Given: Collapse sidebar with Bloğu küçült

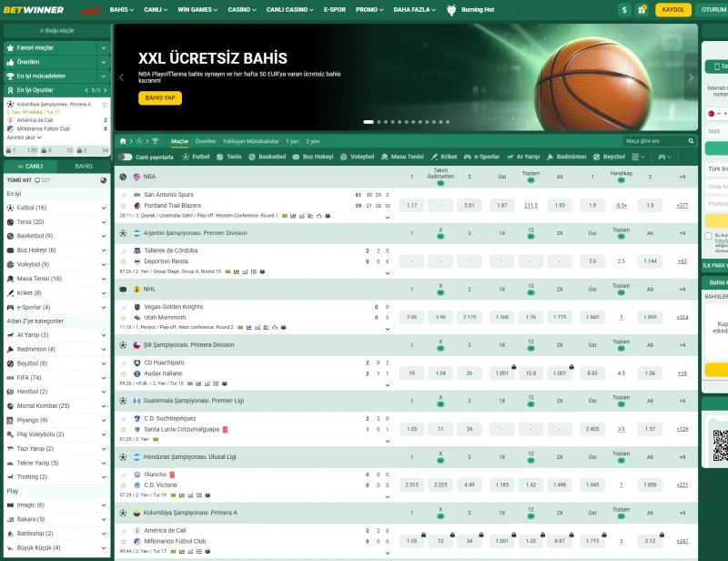Looking at the screenshot, I should pyautogui.click(x=57, y=31).
